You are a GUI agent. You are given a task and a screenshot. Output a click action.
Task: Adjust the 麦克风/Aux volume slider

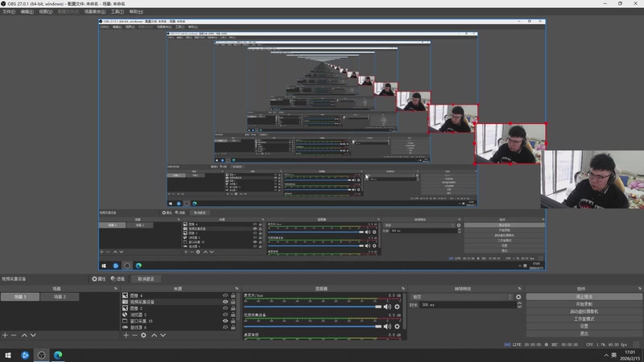click(312, 306)
